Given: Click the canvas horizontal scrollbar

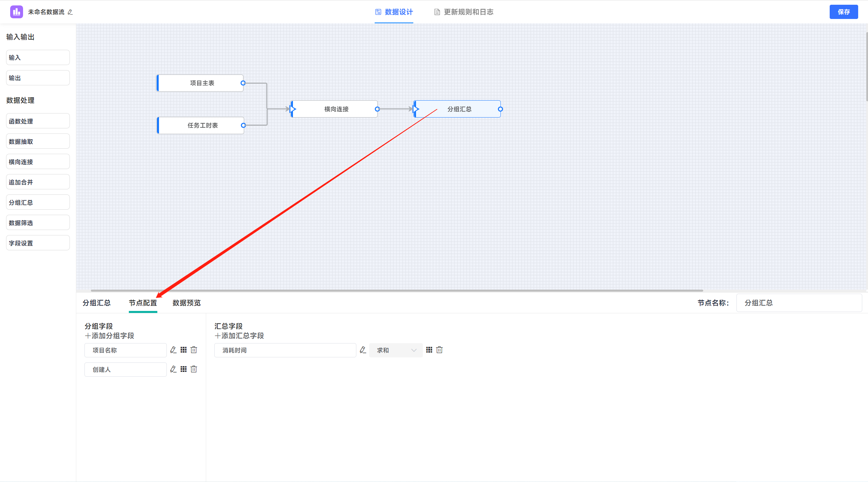Looking at the screenshot, I should click(397, 290).
